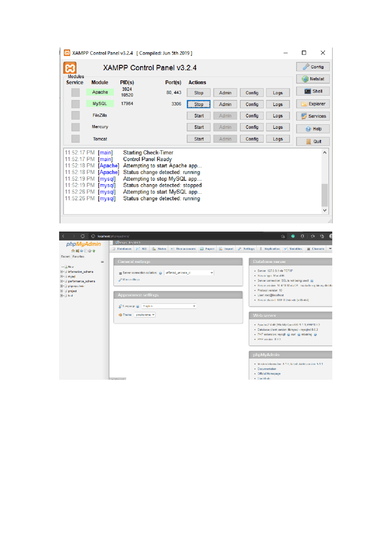Click the XAMPP log scroll up arrow
The width and height of the screenshot is (392, 555).
(x=325, y=153)
